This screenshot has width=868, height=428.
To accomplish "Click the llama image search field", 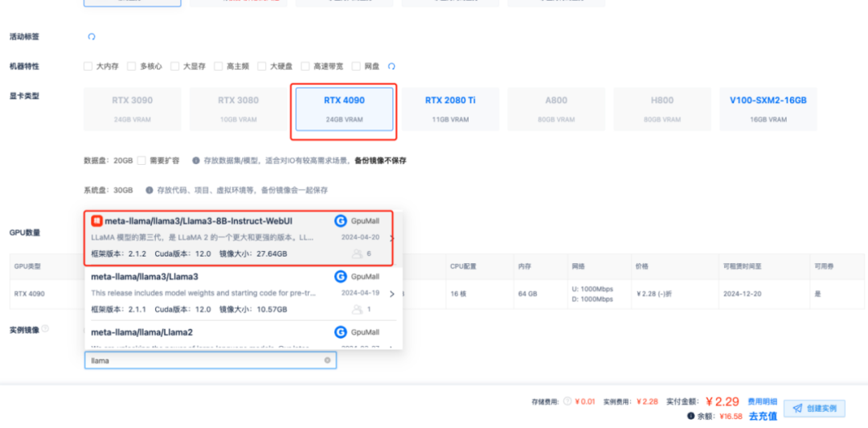I will click(211, 360).
